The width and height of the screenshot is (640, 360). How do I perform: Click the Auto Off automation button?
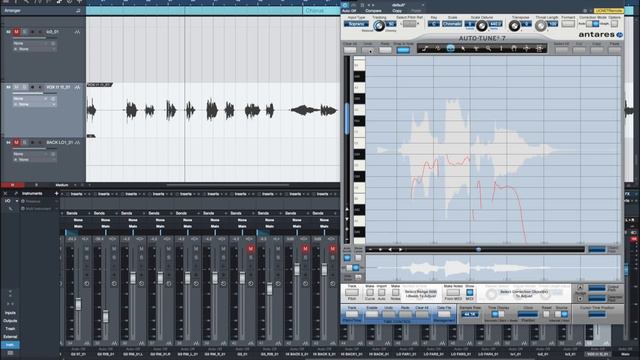pyautogui.click(x=349, y=11)
